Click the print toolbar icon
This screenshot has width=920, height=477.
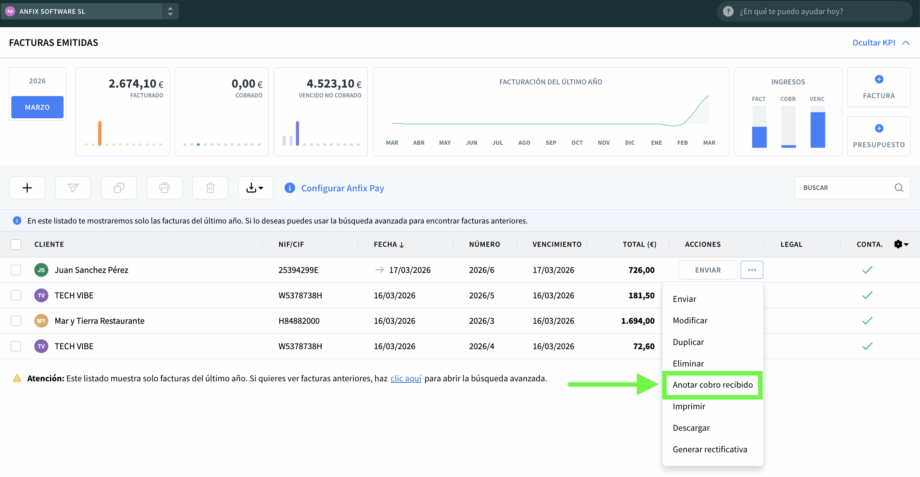coord(164,188)
